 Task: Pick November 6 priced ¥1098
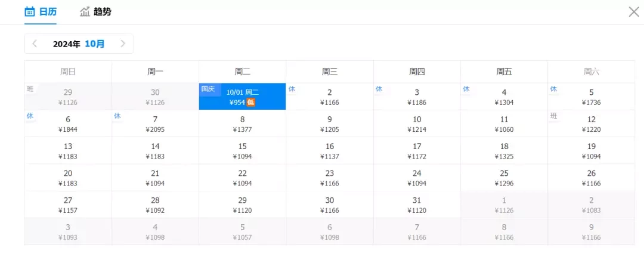click(330, 231)
